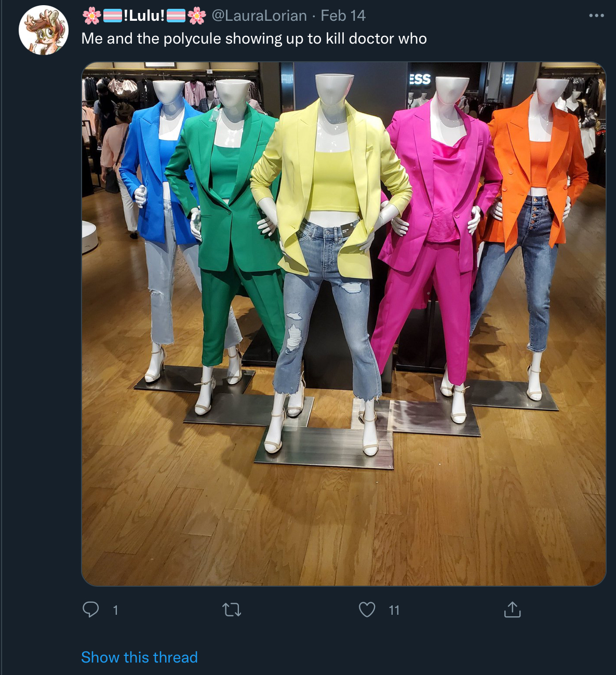
Task: Click the !Lulu! display name
Action: click(x=144, y=16)
